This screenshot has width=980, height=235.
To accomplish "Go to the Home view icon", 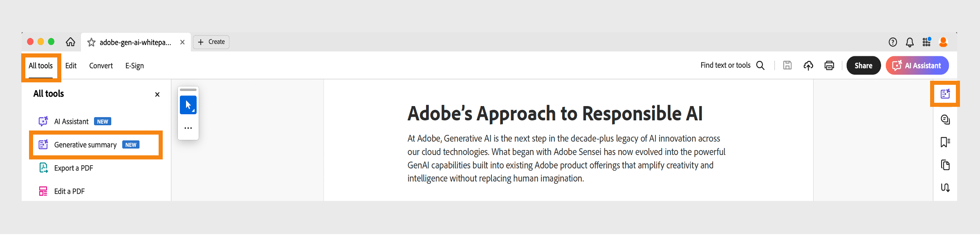I will (x=70, y=42).
